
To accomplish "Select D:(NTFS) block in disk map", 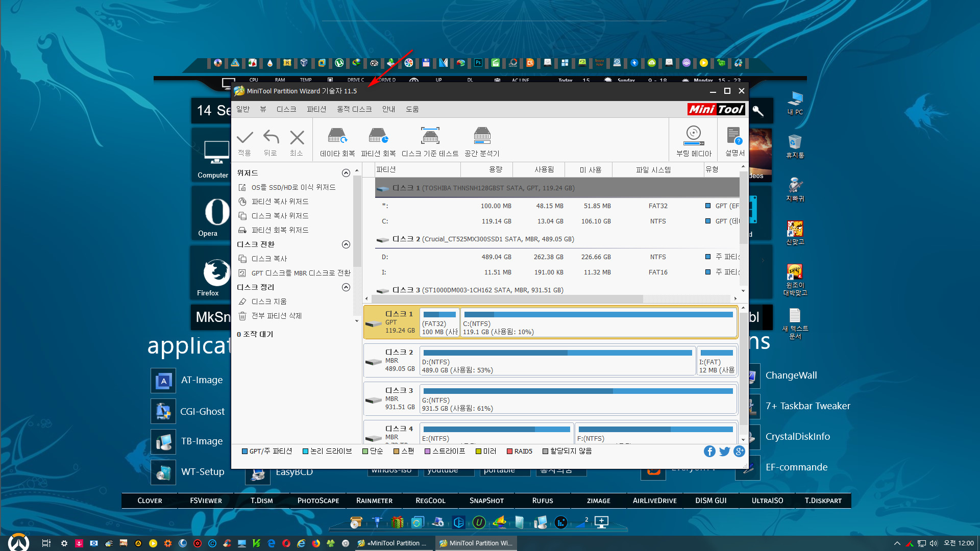I will click(x=557, y=361).
